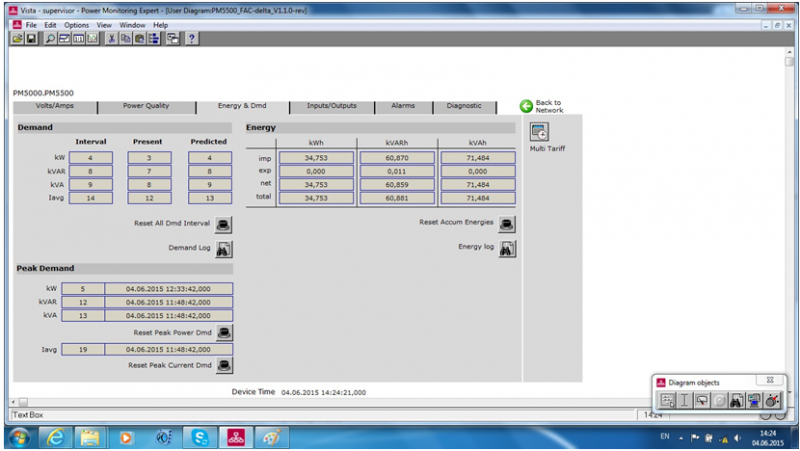Click the Windows Start button
The width and height of the screenshot is (800, 451).
point(19,438)
